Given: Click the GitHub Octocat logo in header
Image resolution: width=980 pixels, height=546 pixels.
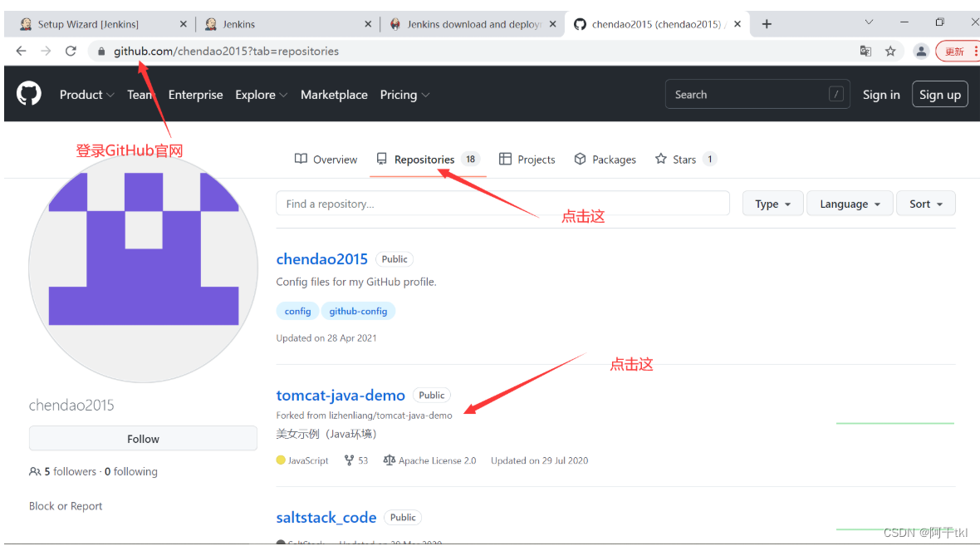Looking at the screenshot, I should [x=29, y=94].
